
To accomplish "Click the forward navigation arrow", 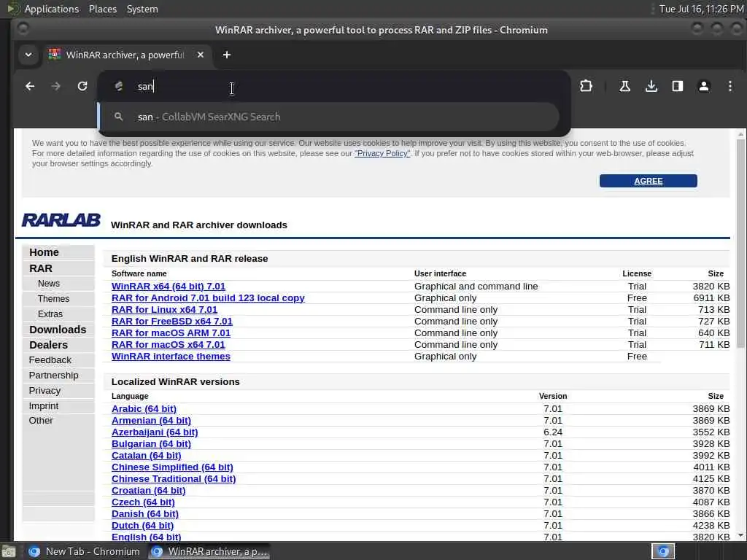I will tap(56, 86).
